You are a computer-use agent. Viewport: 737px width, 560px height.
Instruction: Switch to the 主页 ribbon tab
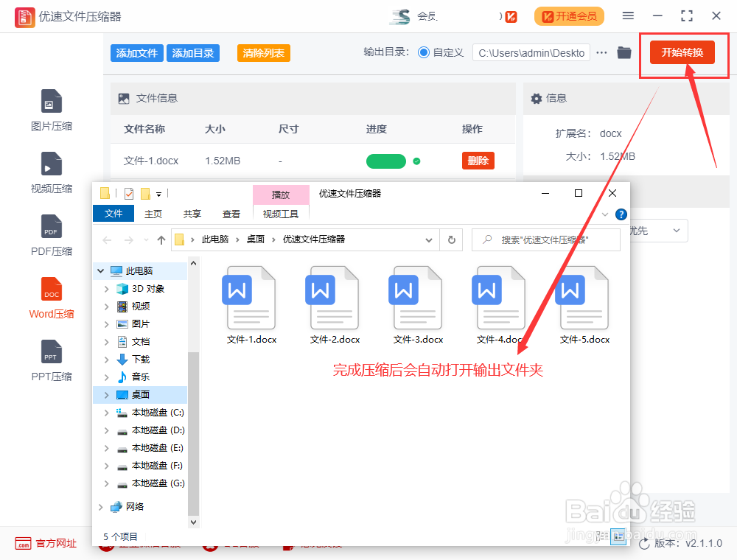coord(153,214)
